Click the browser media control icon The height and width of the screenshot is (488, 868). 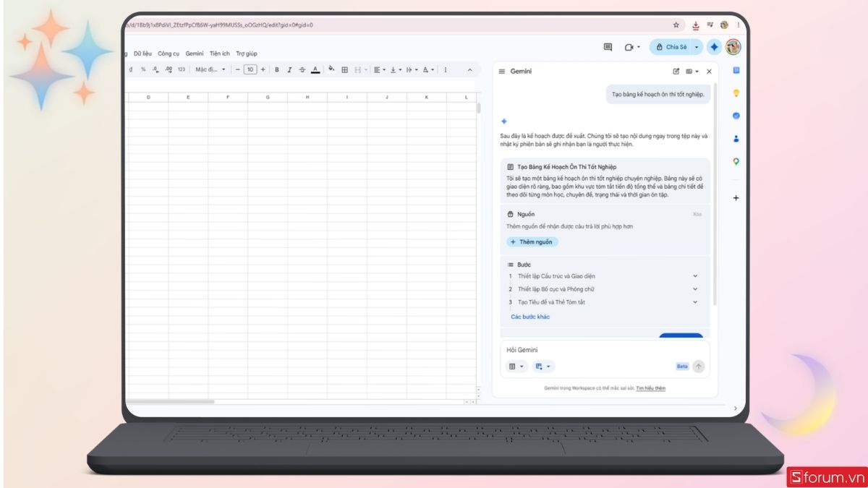[710, 25]
